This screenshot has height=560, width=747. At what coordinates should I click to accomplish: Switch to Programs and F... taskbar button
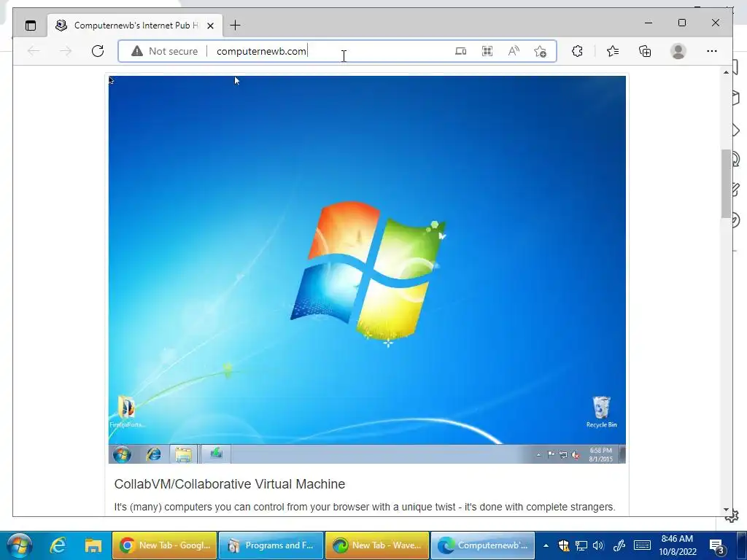(271, 545)
